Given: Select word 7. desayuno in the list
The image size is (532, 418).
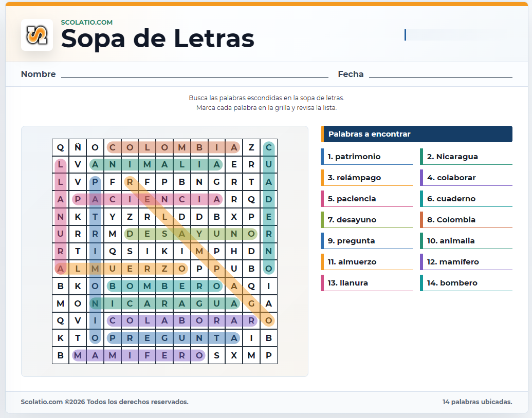Looking at the screenshot, I should (367, 220).
